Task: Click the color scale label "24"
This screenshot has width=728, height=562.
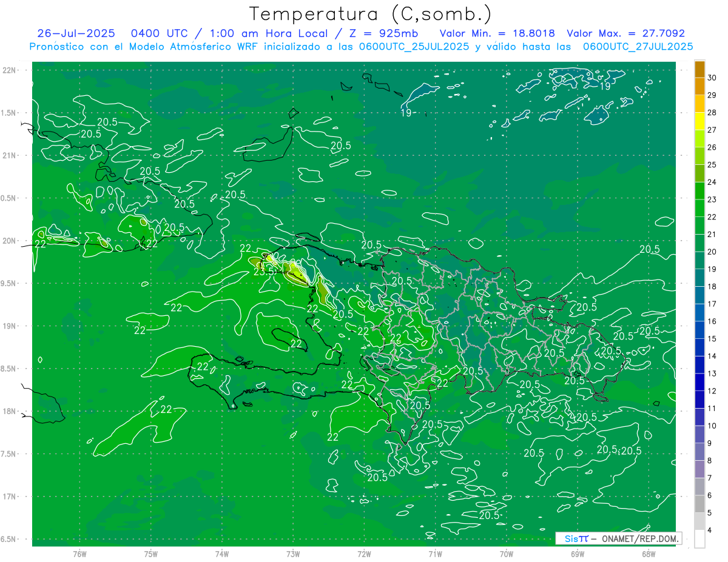Action: point(712,182)
